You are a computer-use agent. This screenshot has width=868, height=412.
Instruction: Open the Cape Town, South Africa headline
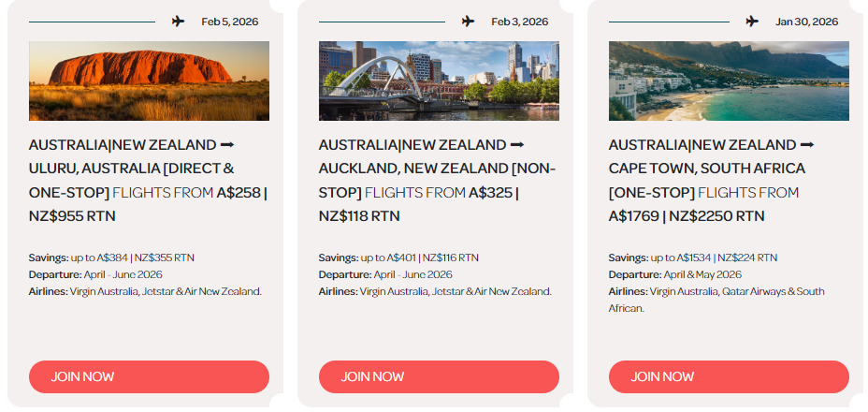pyautogui.click(x=713, y=180)
